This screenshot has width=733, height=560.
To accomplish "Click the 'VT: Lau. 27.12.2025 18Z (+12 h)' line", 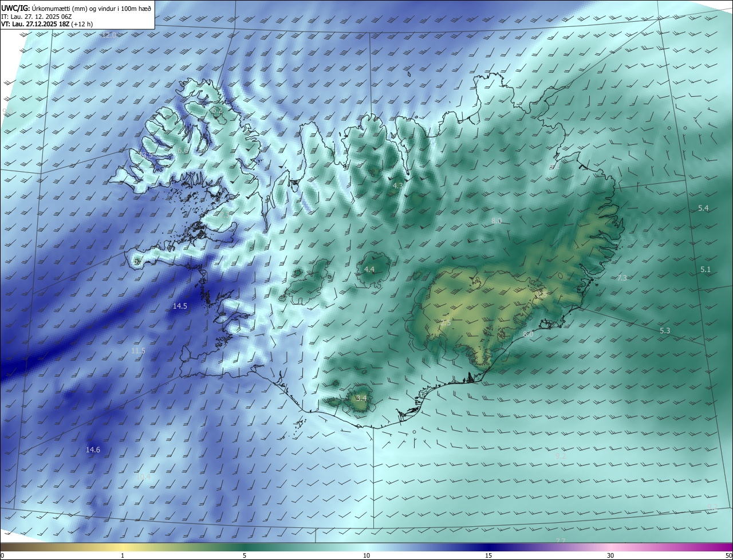I will 46,25.
